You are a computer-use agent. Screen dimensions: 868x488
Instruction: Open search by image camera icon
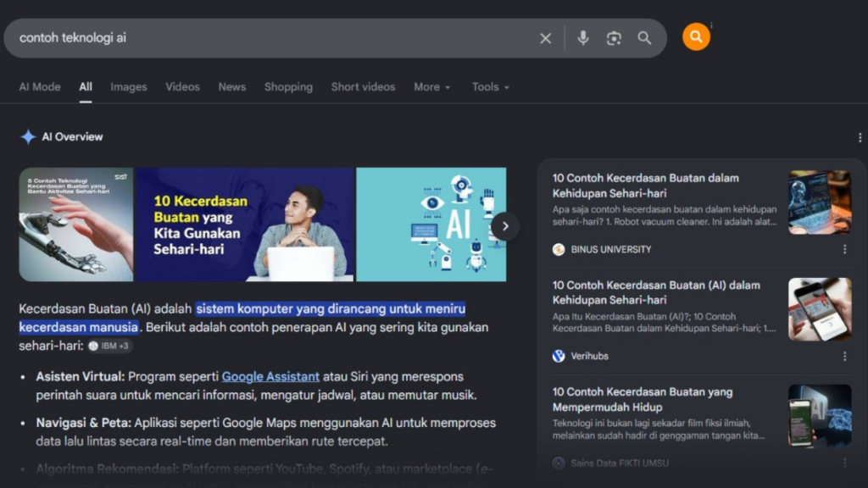614,38
